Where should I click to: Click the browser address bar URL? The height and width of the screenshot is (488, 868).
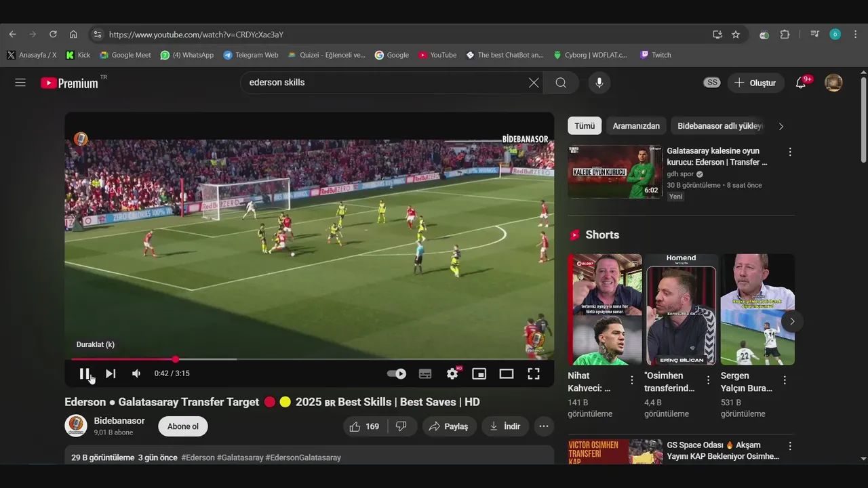[196, 35]
